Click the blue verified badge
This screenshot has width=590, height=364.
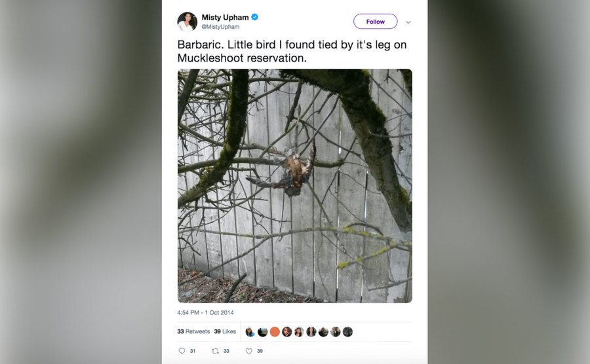[254, 18]
